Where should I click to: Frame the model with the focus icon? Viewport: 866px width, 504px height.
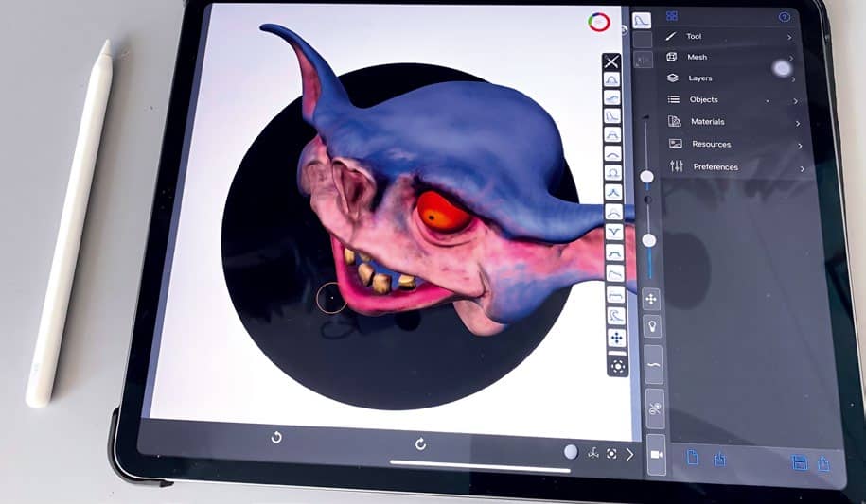click(x=611, y=454)
